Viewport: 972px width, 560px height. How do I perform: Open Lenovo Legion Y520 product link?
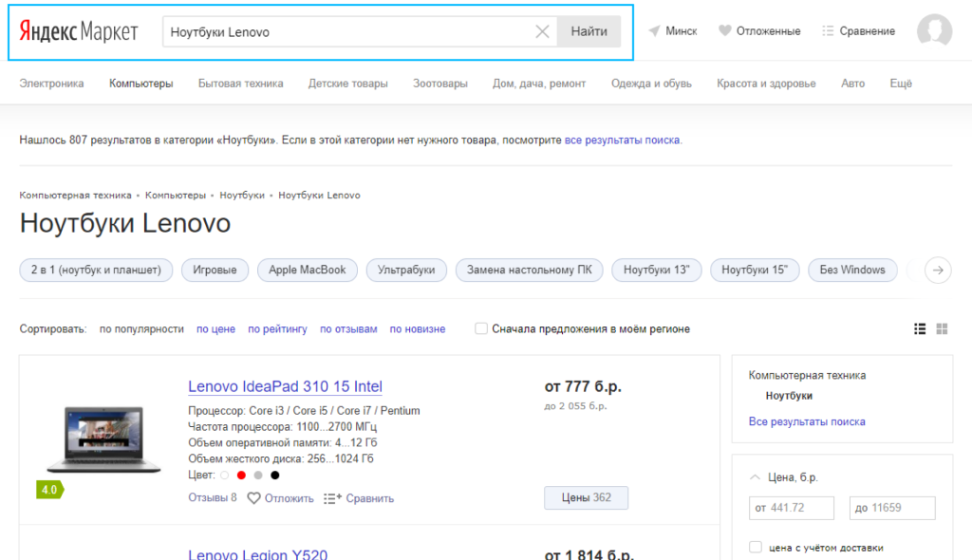tap(258, 553)
